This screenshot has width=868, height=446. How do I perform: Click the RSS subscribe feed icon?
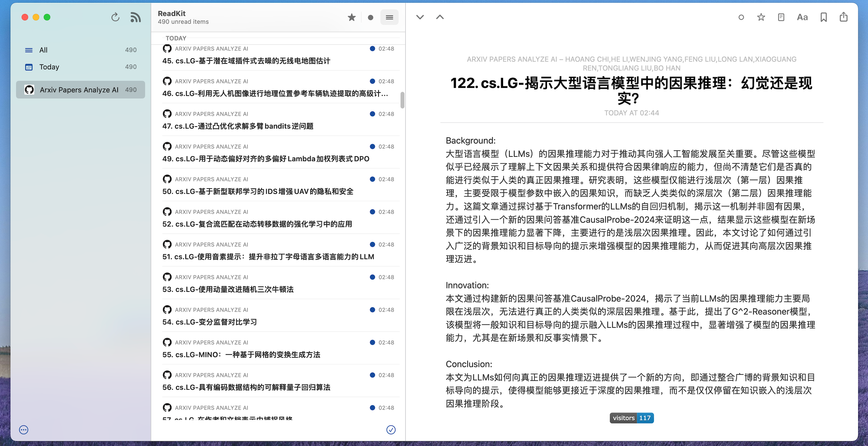135,17
